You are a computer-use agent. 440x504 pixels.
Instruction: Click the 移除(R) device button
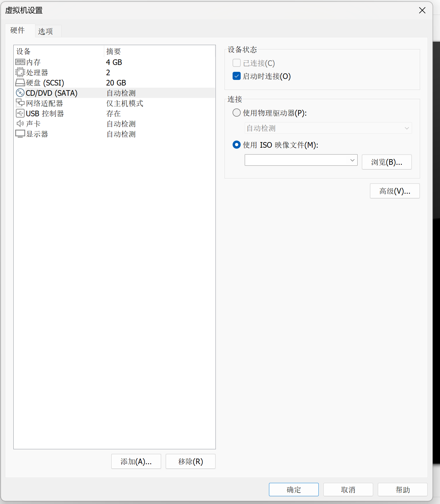[191, 461]
